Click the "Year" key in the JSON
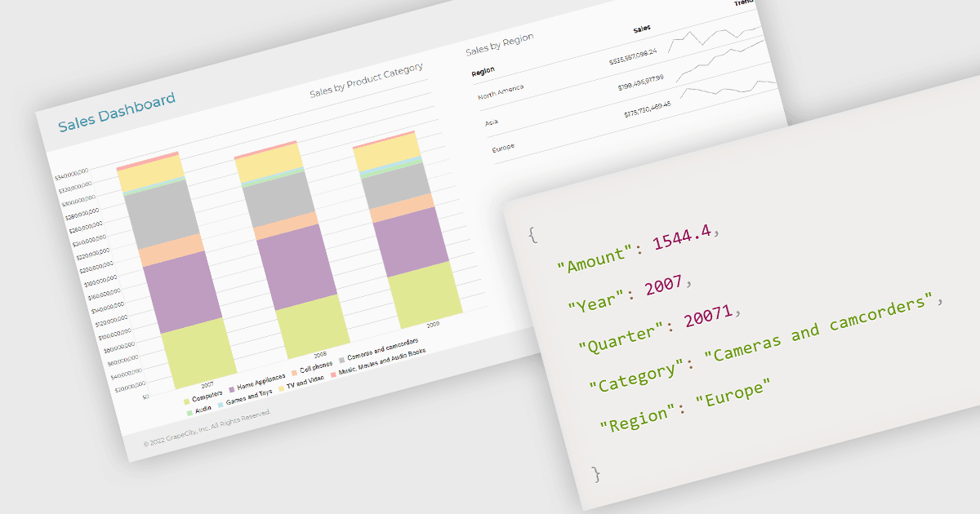This screenshot has width=980, height=514. (x=598, y=301)
